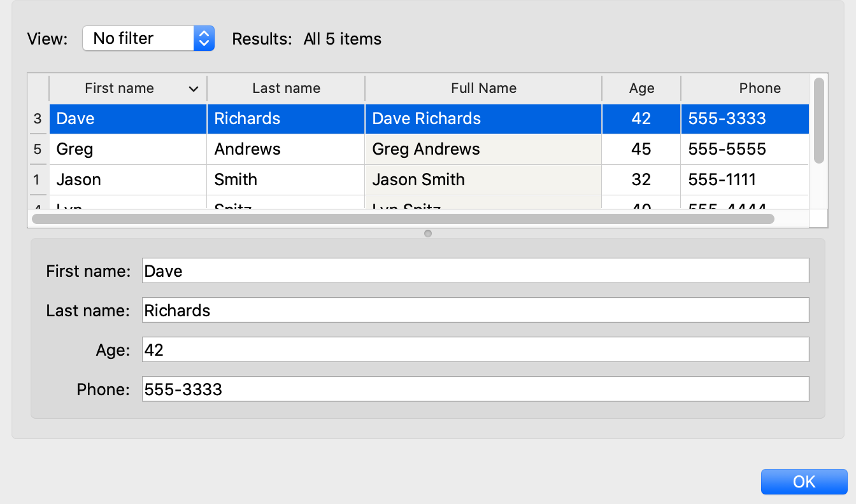Focus the Last name text field
Viewport: 856px width, 504px height.
[x=475, y=310]
